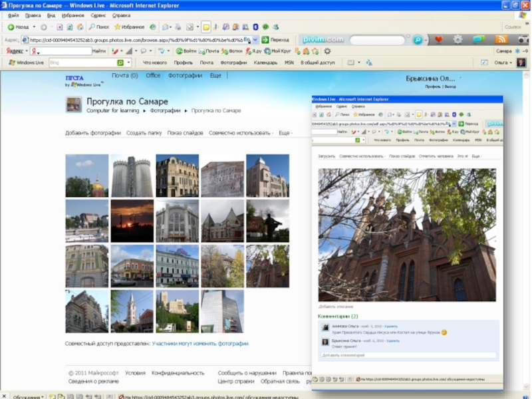Image resolution: width=532 pixels, height=399 pixels.
Task: Click the Найти button in Yandex bar
Action: 98,51
